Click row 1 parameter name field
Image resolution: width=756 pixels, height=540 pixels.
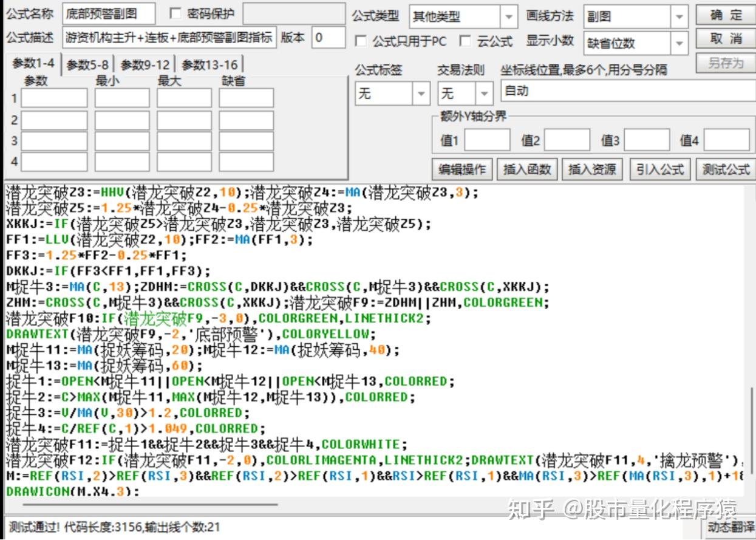[x=54, y=98]
